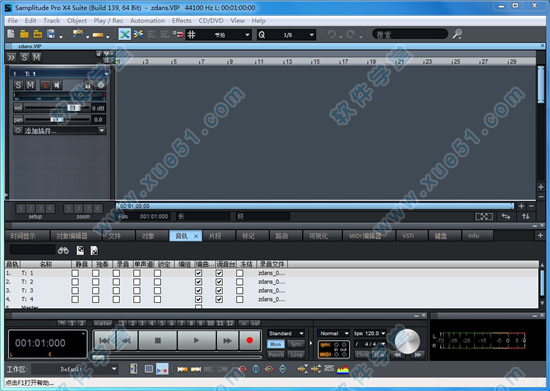Switch to the VSTi tab

point(411,236)
